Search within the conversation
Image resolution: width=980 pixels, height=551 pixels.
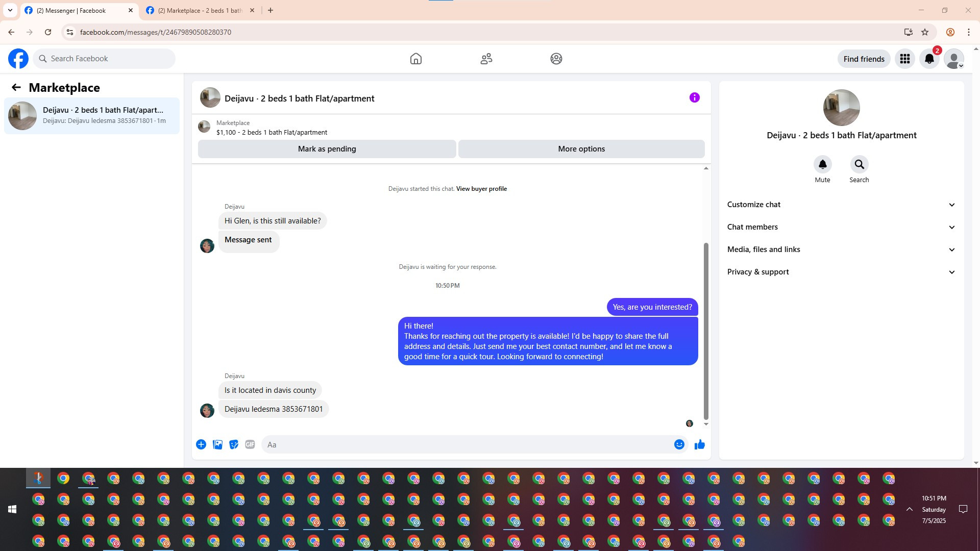(859, 165)
